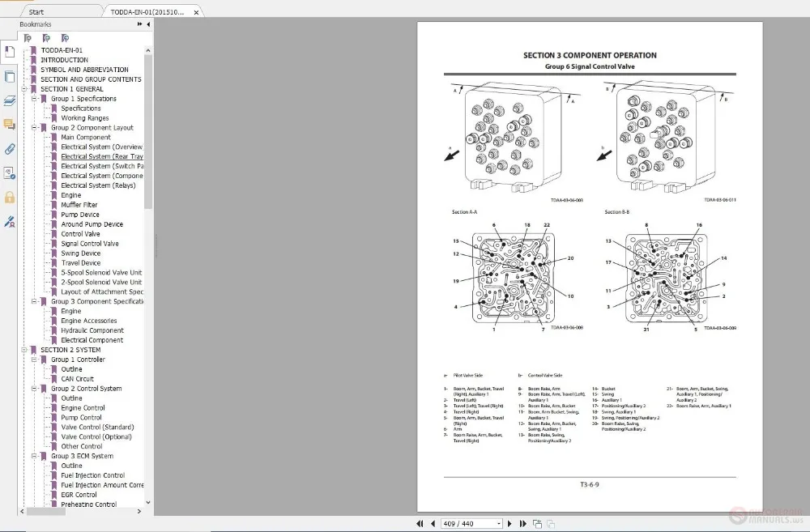The width and height of the screenshot is (810, 532).
Task: Click the bookmarks vertical scrollbar thumb
Action: click(148, 132)
